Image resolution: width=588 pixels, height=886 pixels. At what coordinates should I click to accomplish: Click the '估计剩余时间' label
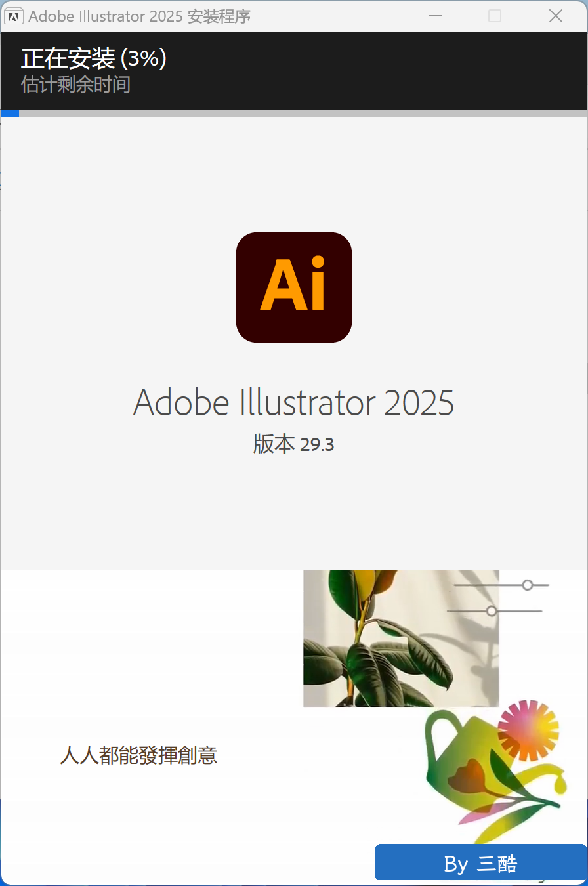click(75, 85)
